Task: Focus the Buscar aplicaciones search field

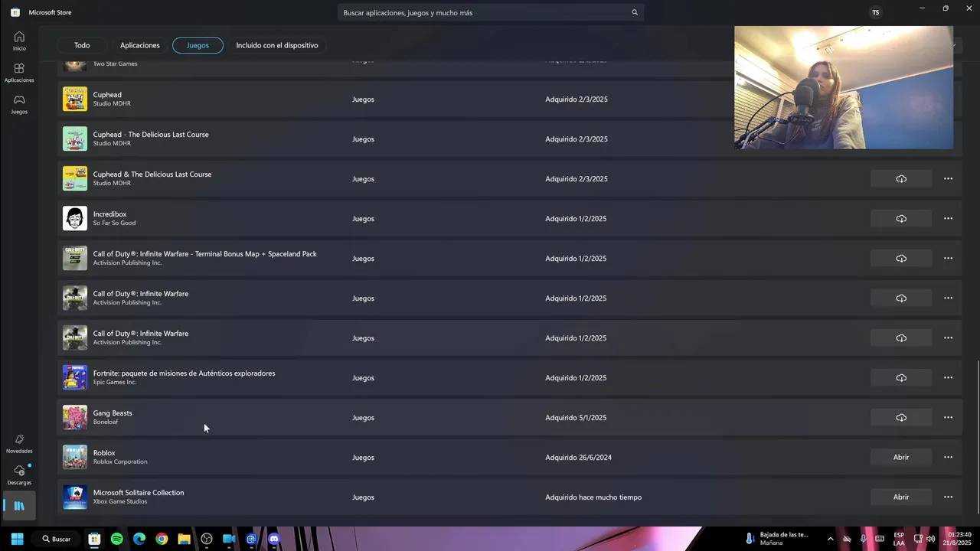Action: tap(490, 12)
